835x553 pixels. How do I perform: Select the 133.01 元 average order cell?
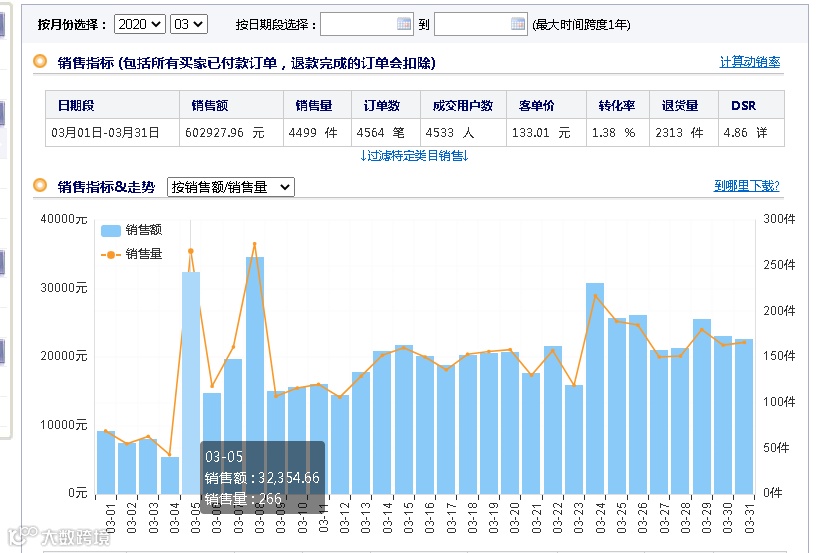coord(546,133)
